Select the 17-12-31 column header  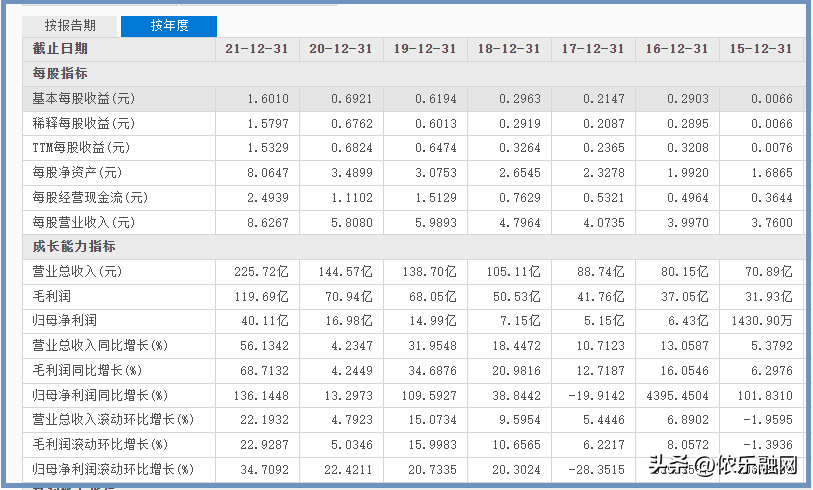click(x=592, y=49)
